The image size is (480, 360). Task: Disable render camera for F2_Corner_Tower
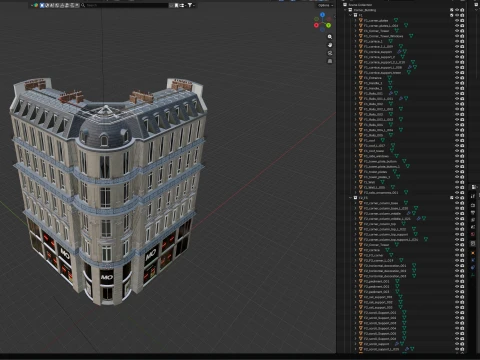point(462,245)
